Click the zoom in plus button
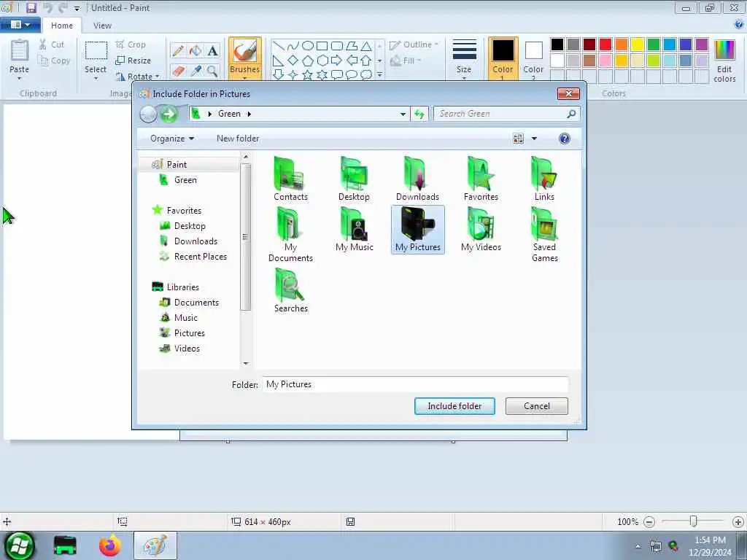The width and height of the screenshot is (747, 560). [738, 522]
